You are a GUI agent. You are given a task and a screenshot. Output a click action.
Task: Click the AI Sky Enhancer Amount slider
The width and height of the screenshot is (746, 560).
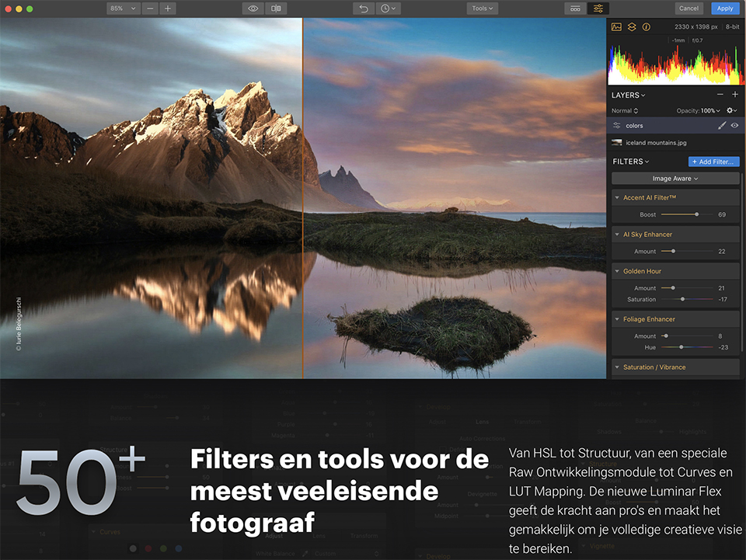(686, 251)
